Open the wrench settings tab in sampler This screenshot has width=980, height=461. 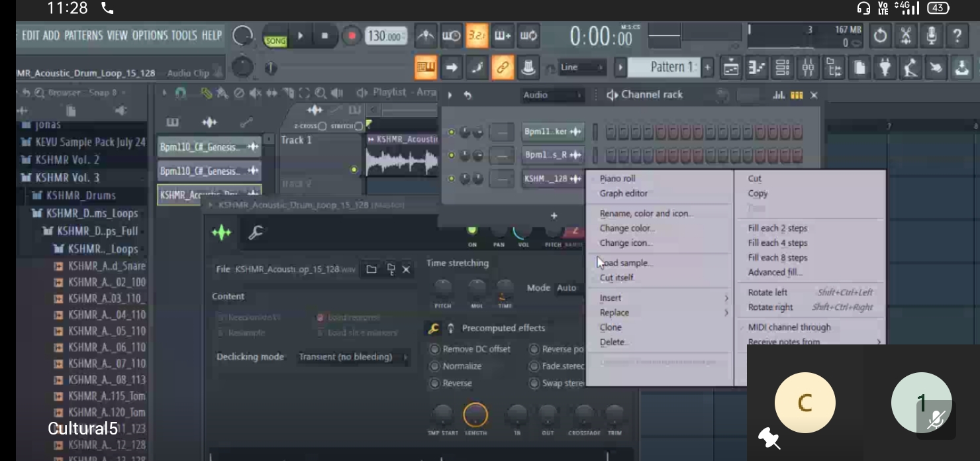coord(255,233)
